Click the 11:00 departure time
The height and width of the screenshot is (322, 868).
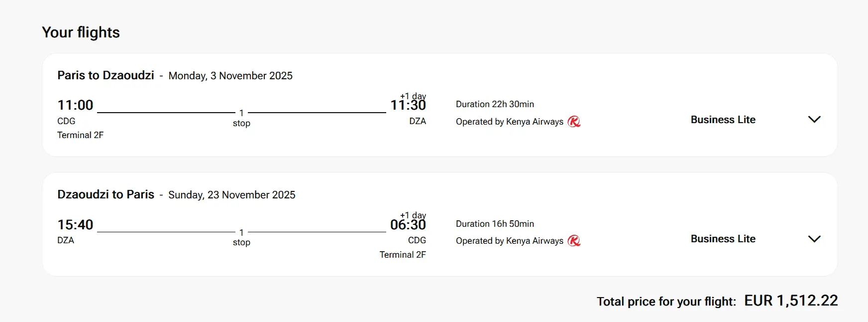click(x=75, y=105)
